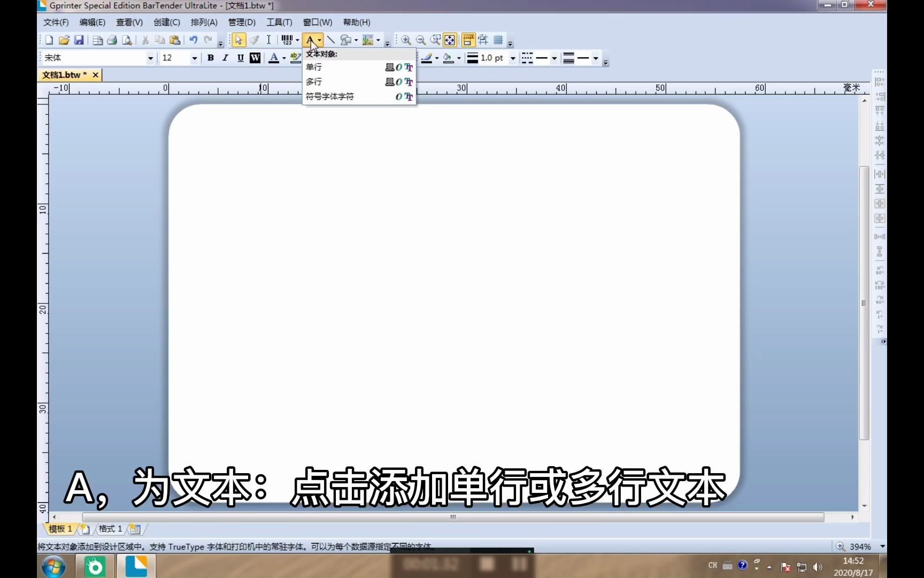
Task: Select 单行 single-line text option
Action: pyautogui.click(x=359, y=67)
